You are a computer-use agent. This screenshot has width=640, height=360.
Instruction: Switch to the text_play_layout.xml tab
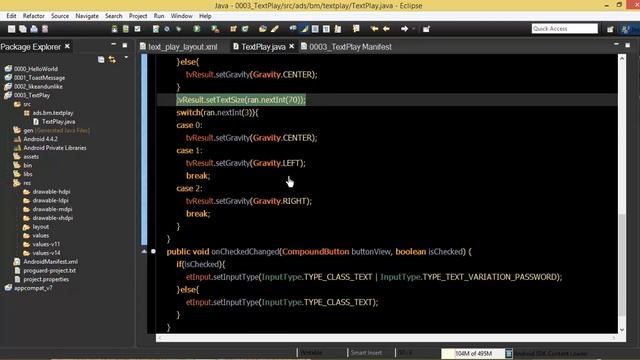(179, 47)
